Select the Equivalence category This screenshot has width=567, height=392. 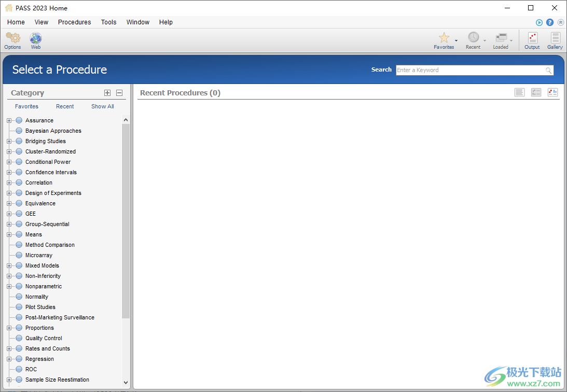(x=40, y=203)
